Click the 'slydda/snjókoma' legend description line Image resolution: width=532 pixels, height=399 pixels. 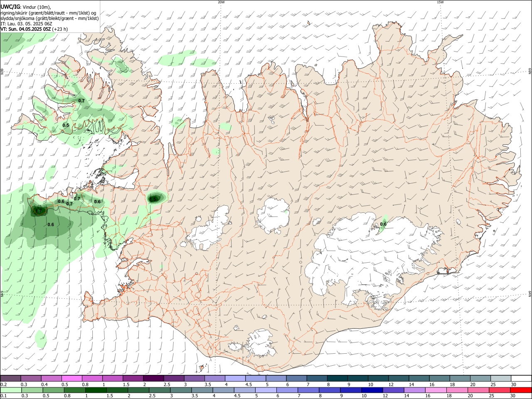[49, 18]
